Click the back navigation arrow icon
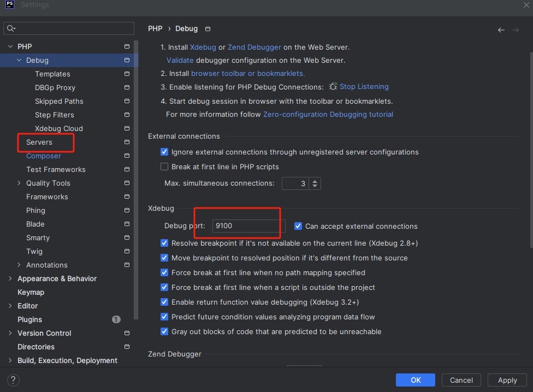The height and width of the screenshot is (392, 533). pyautogui.click(x=501, y=30)
